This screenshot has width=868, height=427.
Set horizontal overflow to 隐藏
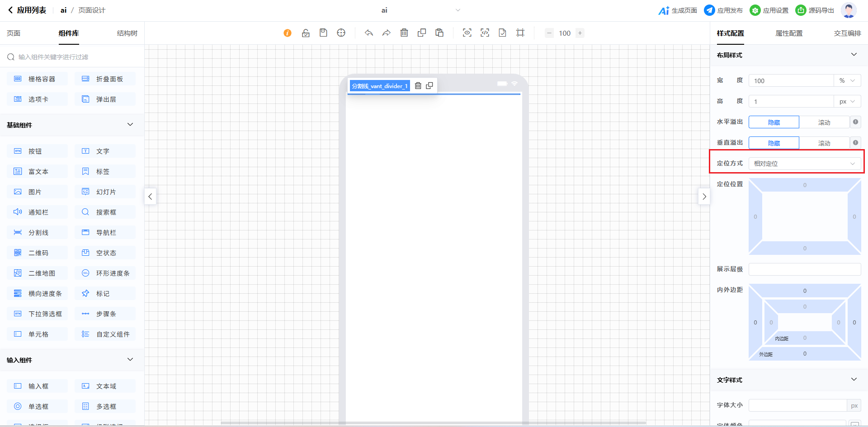[x=774, y=122]
